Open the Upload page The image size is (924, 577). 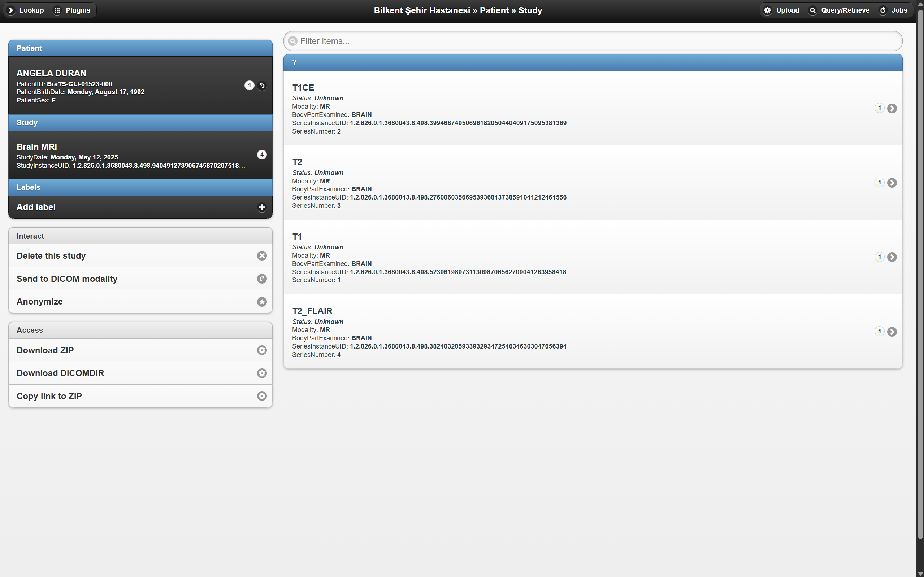pyautogui.click(x=781, y=10)
